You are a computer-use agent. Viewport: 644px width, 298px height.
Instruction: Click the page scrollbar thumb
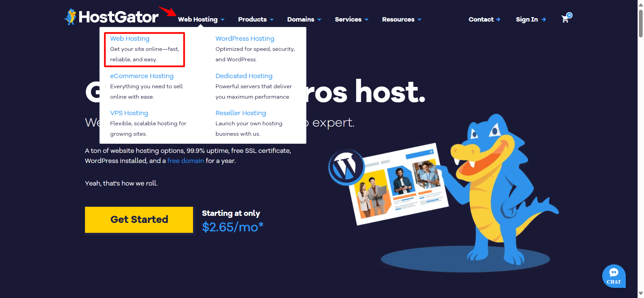pos(641,24)
